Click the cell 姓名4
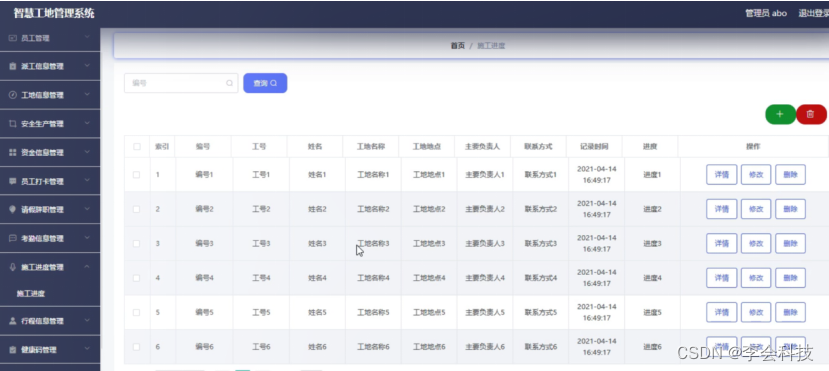829x371 pixels. [317, 278]
